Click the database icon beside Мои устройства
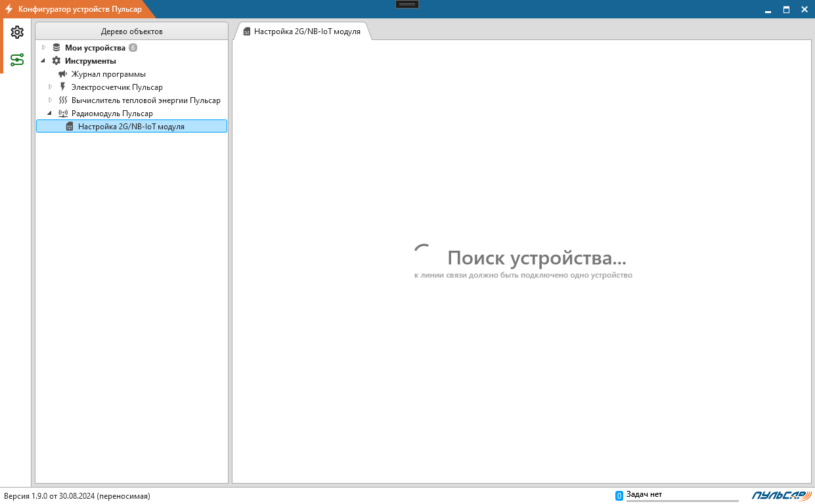Image resolution: width=815 pixels, height=504 pixels. click(56, 48)
